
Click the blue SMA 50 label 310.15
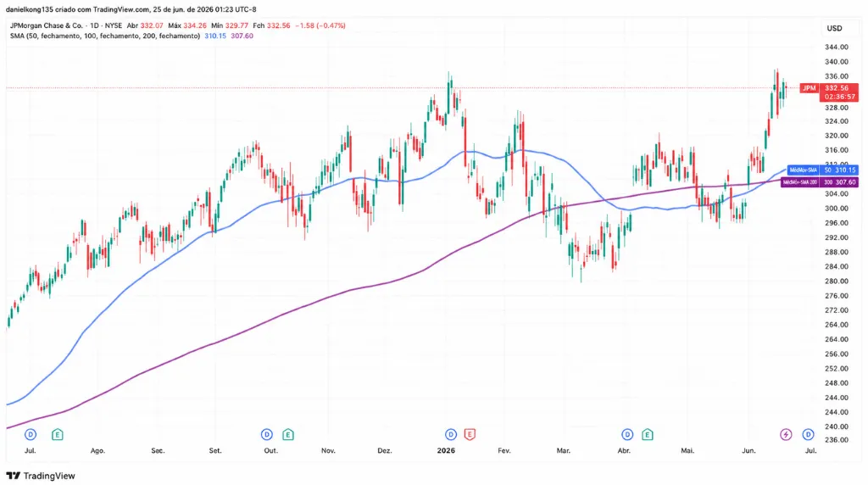coord(822,170)
